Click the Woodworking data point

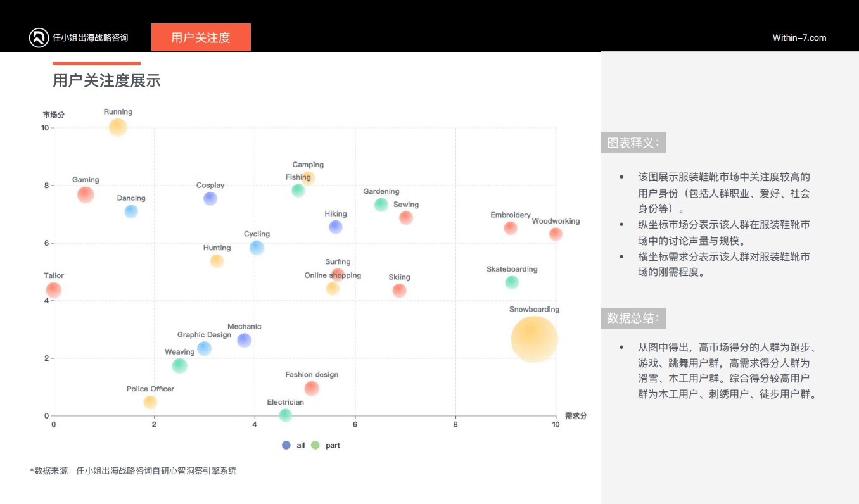point(556,234)
